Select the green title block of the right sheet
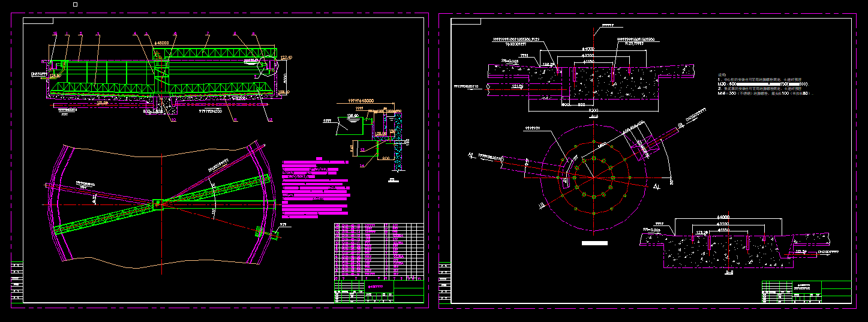868x322 pixels. point(806,292)
